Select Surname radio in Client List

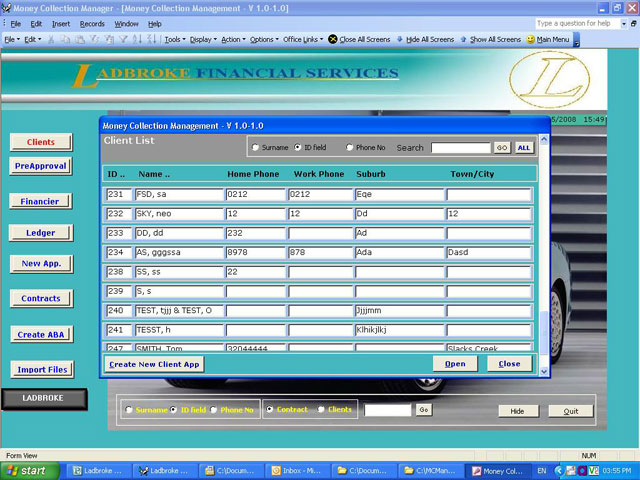click(x=256, y=147)
